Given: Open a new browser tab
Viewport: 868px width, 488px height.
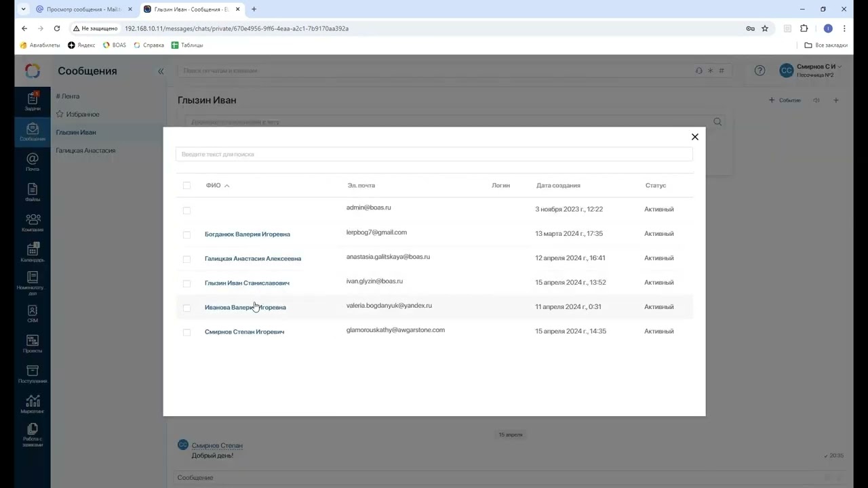Looking at the screenshot, I should (x=254, y=9).
